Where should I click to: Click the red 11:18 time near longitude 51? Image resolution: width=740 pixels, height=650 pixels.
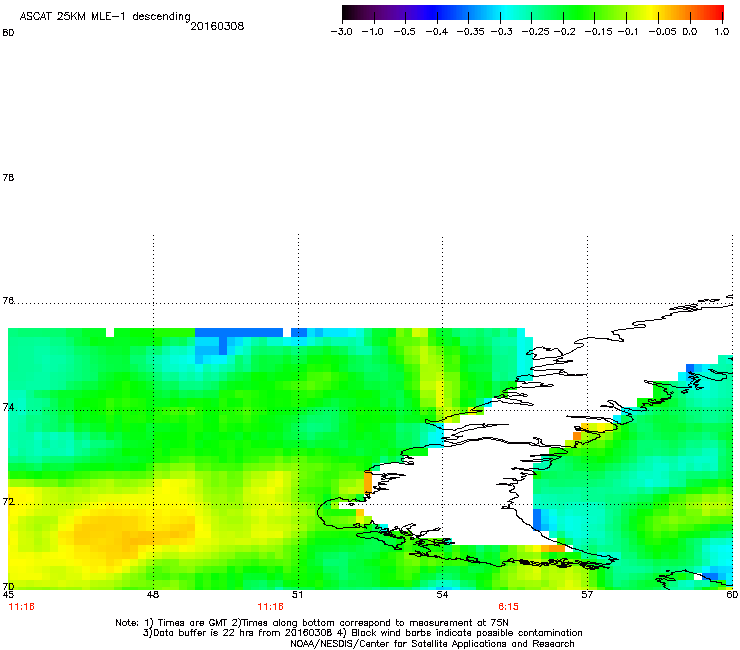tap(270, 607)
